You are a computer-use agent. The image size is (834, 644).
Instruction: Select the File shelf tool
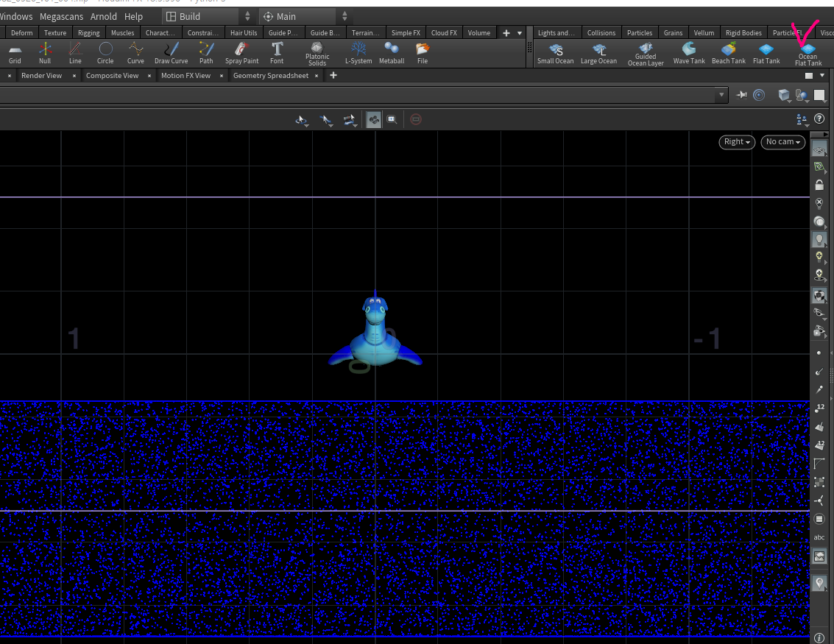[423, 53]
